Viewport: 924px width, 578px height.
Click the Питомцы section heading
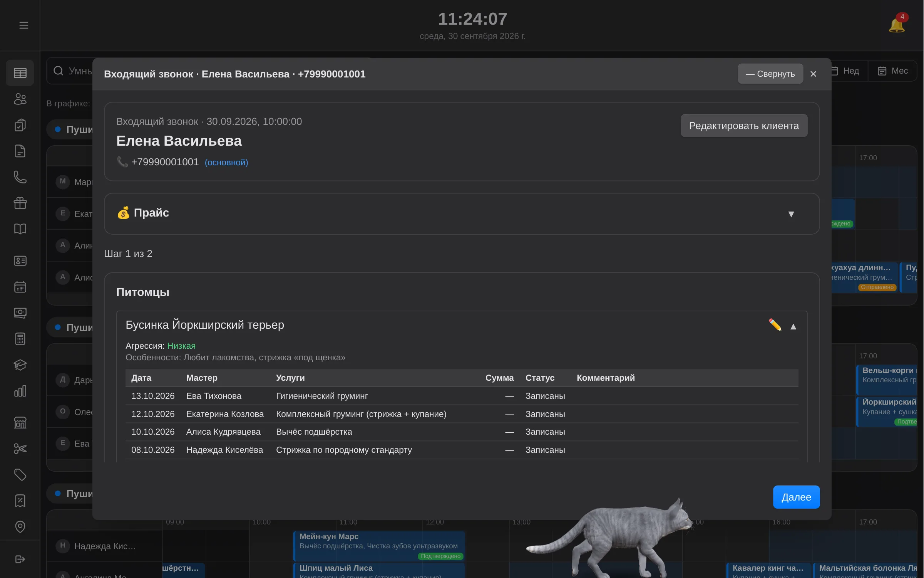143,292
